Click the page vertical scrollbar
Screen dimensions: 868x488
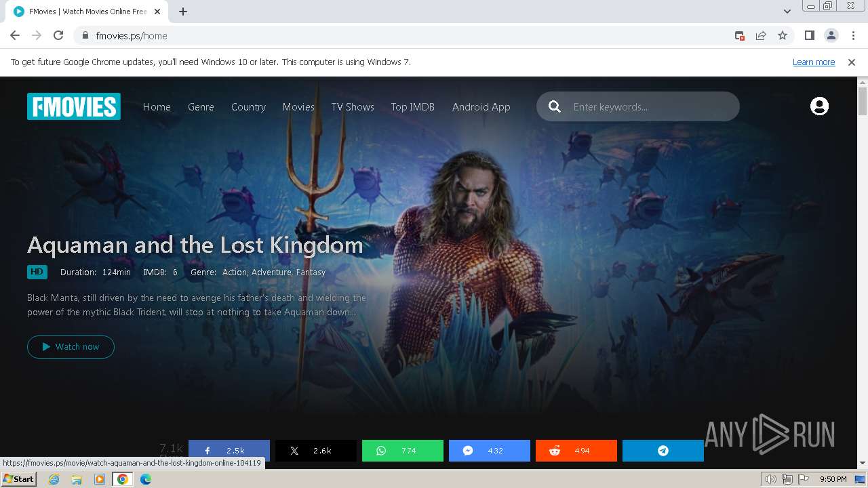click(x=863, y=102)
